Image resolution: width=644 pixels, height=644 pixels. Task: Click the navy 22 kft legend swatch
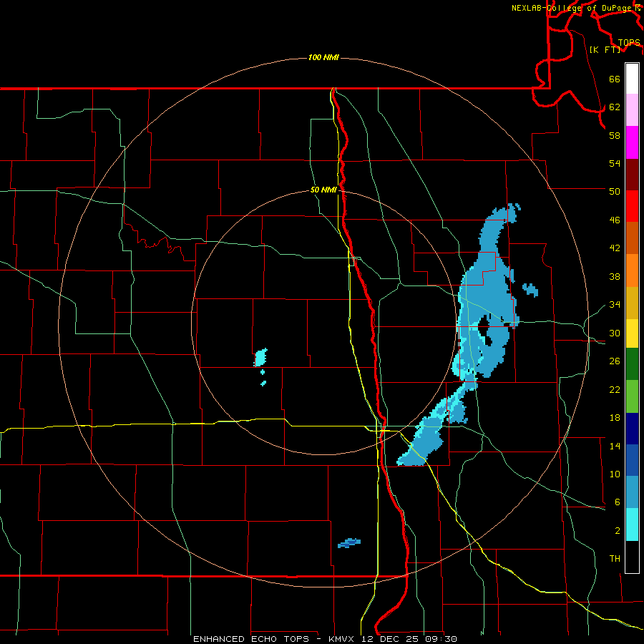632,429
